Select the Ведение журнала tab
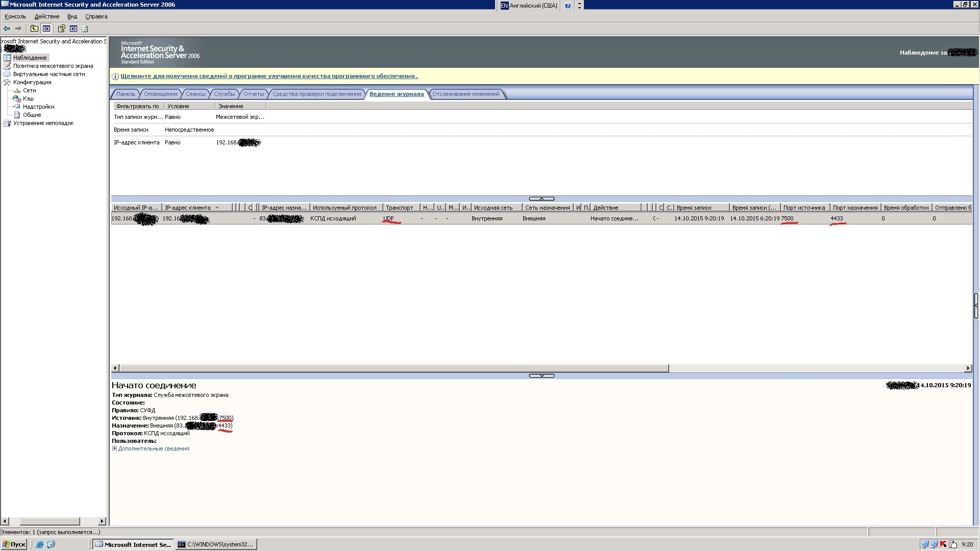This screenshot has height=551, width=980. click(397, 94)
